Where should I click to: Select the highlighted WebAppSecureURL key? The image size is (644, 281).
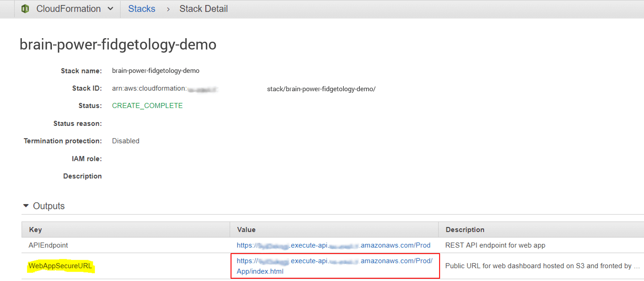coord(60,266)
